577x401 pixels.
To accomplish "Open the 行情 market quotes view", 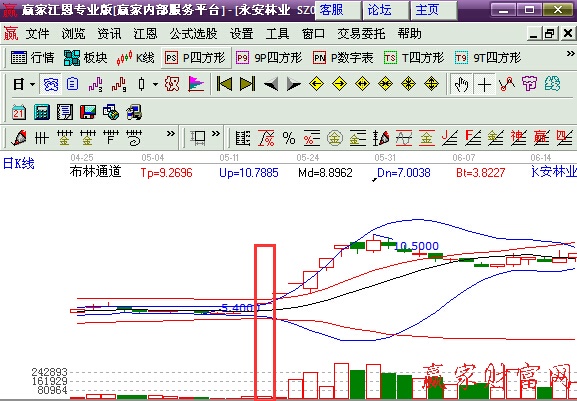I will click(32, 58).
